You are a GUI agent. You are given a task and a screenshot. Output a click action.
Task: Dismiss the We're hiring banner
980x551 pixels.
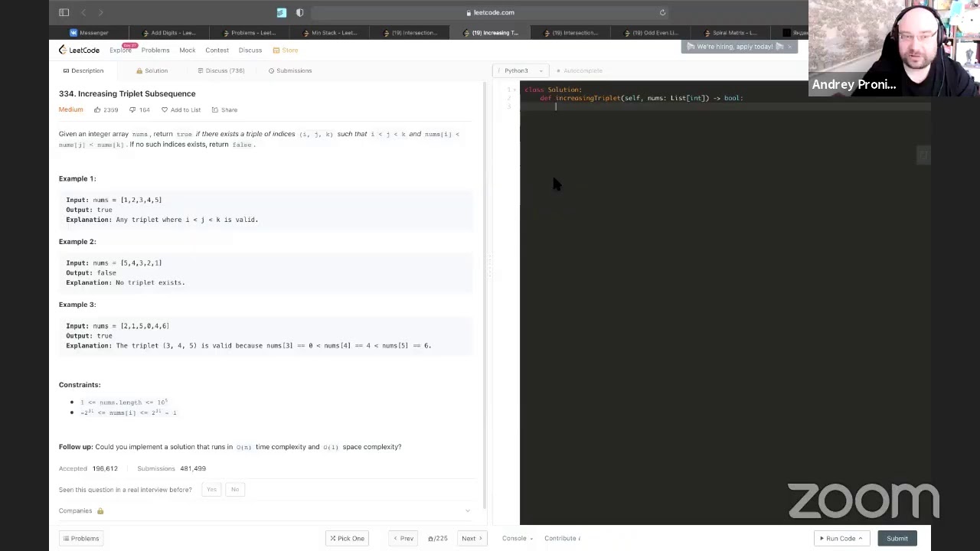(x=790, y=47)
